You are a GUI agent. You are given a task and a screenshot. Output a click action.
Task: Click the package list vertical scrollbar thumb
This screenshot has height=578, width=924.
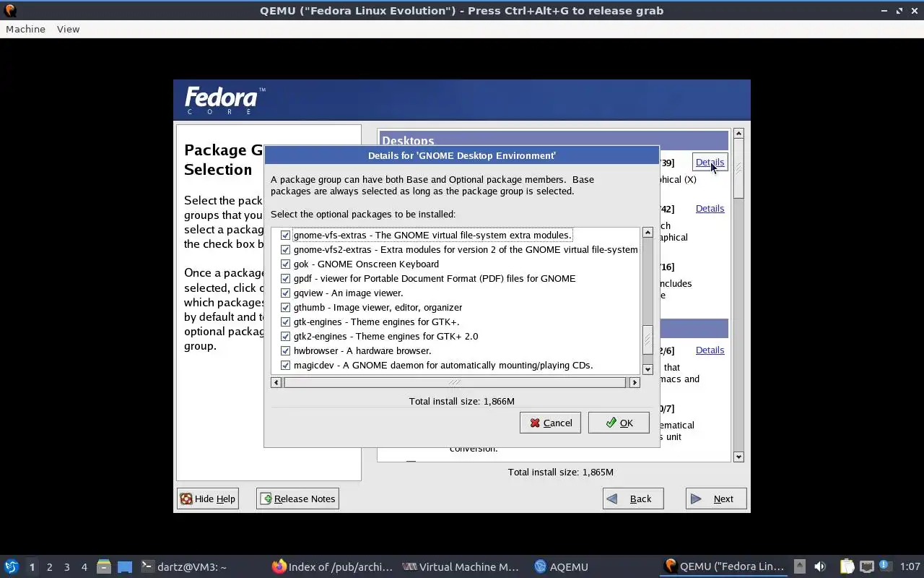point(648,340)
